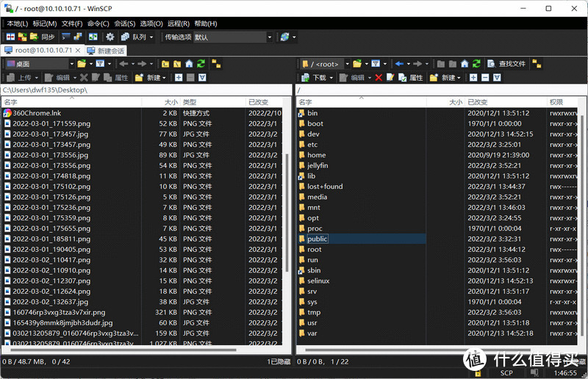Screen dimensions: 588x379
Task: Expand the remote back history dropdown arrow
Action: coord(409,64)
